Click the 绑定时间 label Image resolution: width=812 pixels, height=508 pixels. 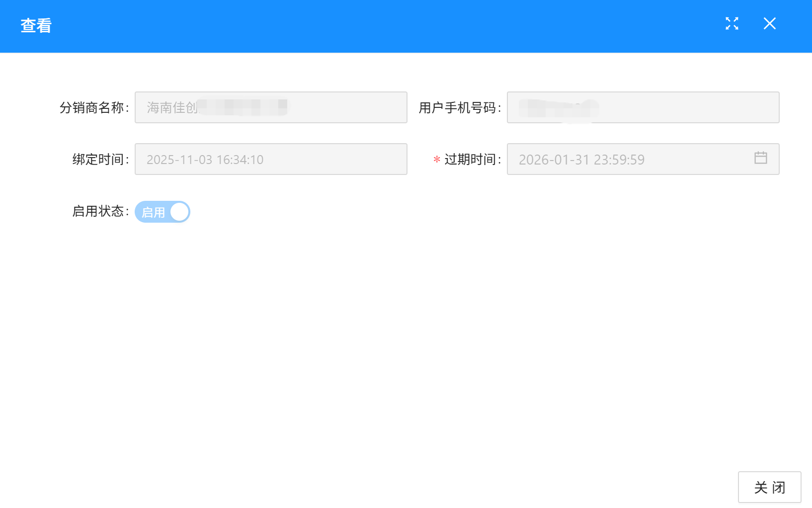(98, 159)
